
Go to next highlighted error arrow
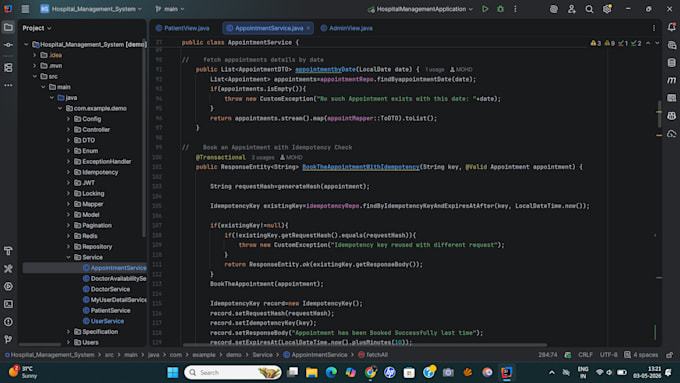[x=657, y=43]
